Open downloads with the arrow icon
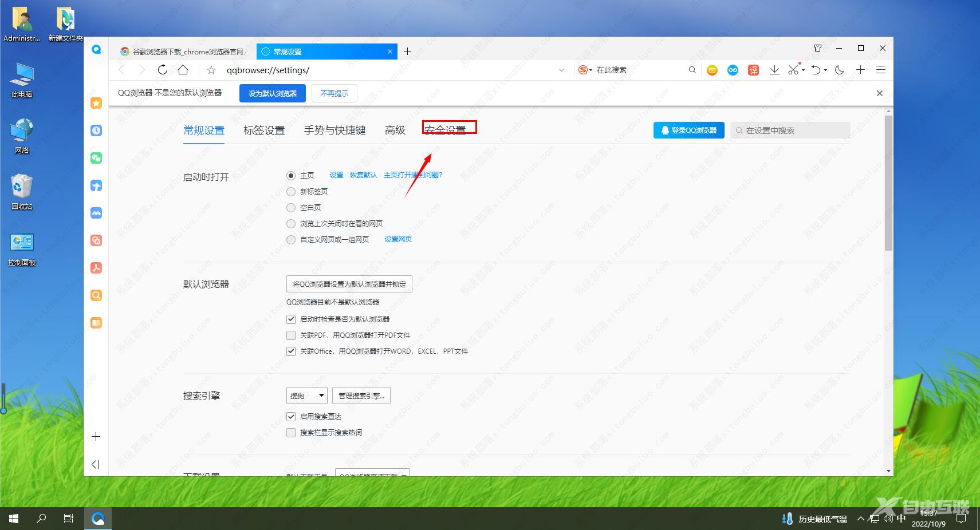 coord(774,70)
